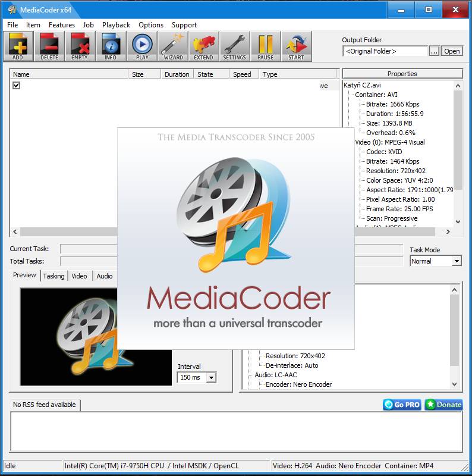
Task: Switch to the Preview tab
Action: pos(24,275)
